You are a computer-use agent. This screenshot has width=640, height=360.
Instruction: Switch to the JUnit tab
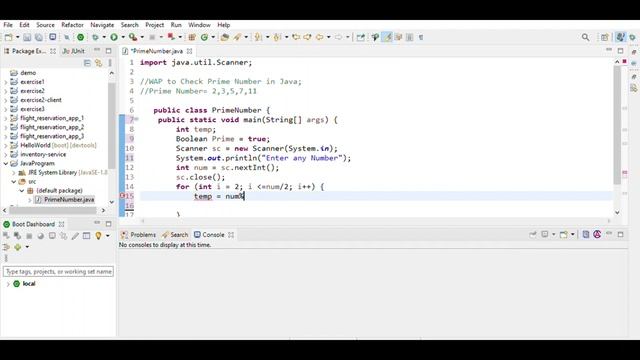coord(73,51)
